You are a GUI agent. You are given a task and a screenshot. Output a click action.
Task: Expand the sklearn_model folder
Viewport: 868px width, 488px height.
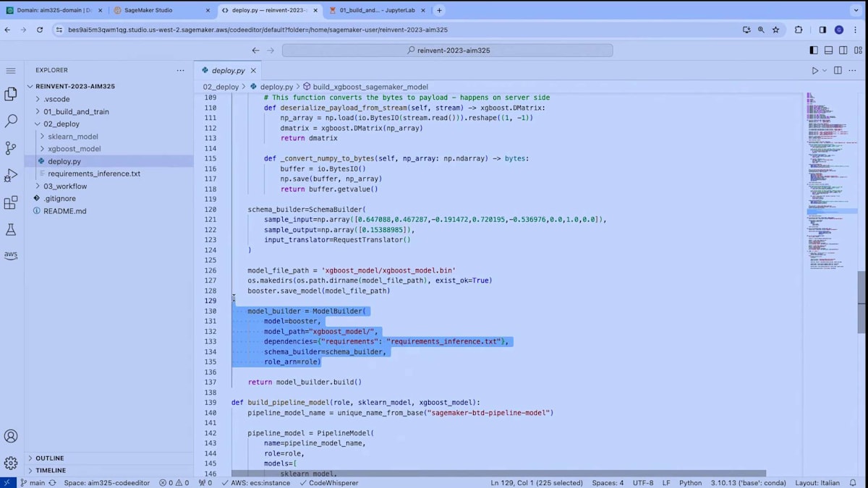[x=73, y=136]
